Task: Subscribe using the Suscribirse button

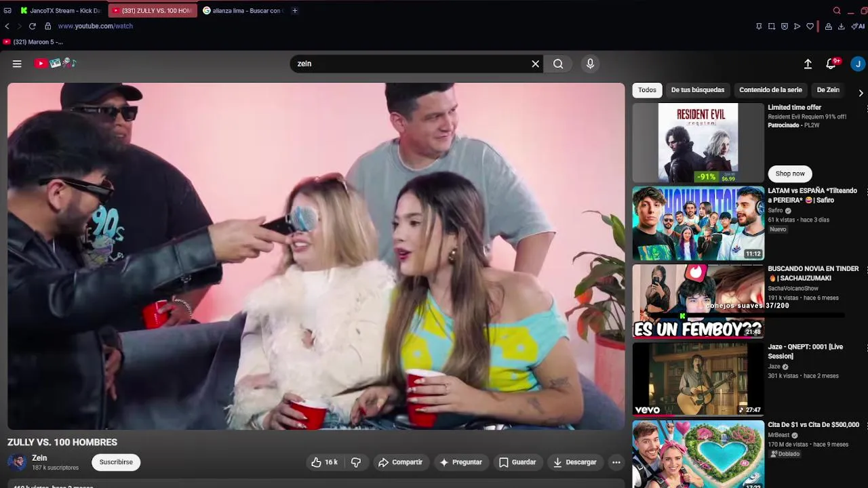Action: (116, 462)
